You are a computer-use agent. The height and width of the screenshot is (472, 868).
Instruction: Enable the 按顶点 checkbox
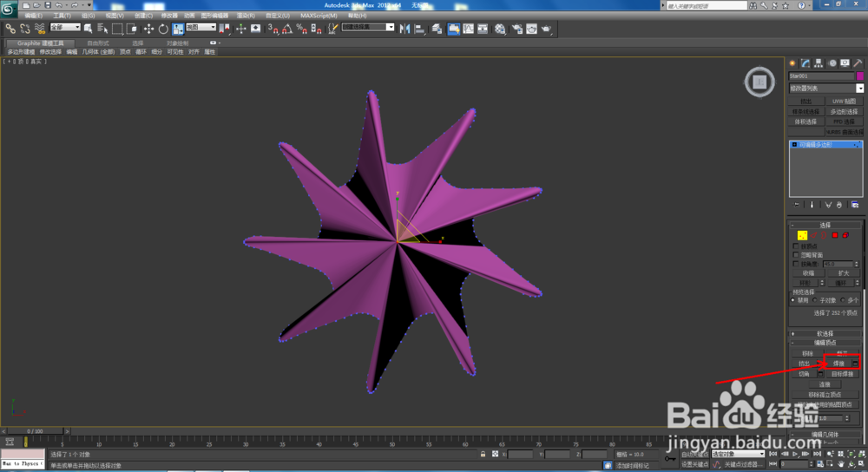[x=796, y=246]
